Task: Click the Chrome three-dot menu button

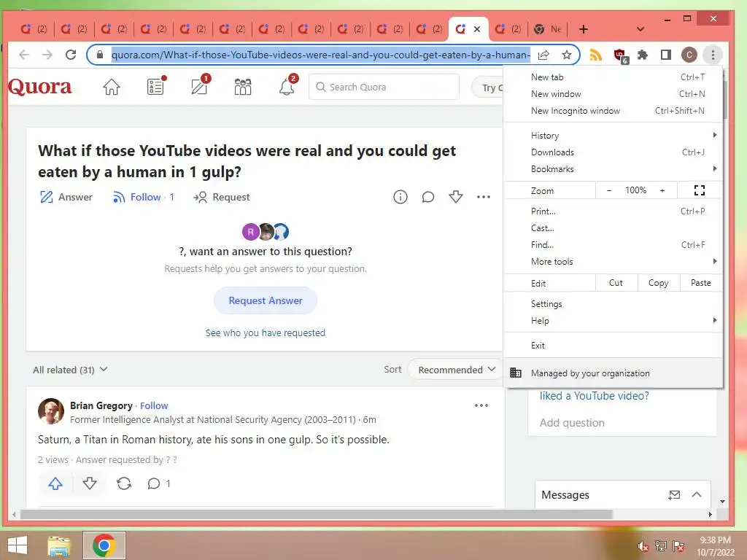Action: [713, 55]
